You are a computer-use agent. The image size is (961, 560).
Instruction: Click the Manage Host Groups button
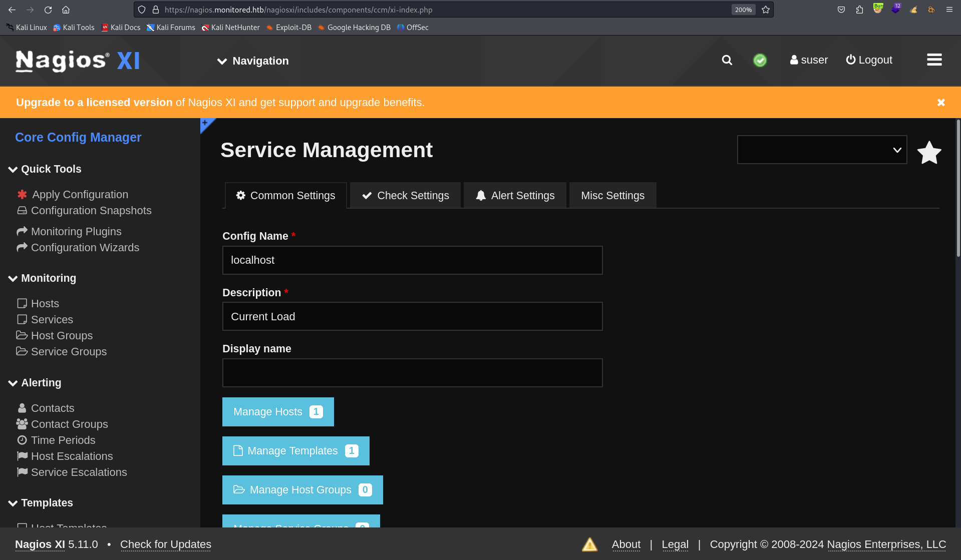pos(302,490)
